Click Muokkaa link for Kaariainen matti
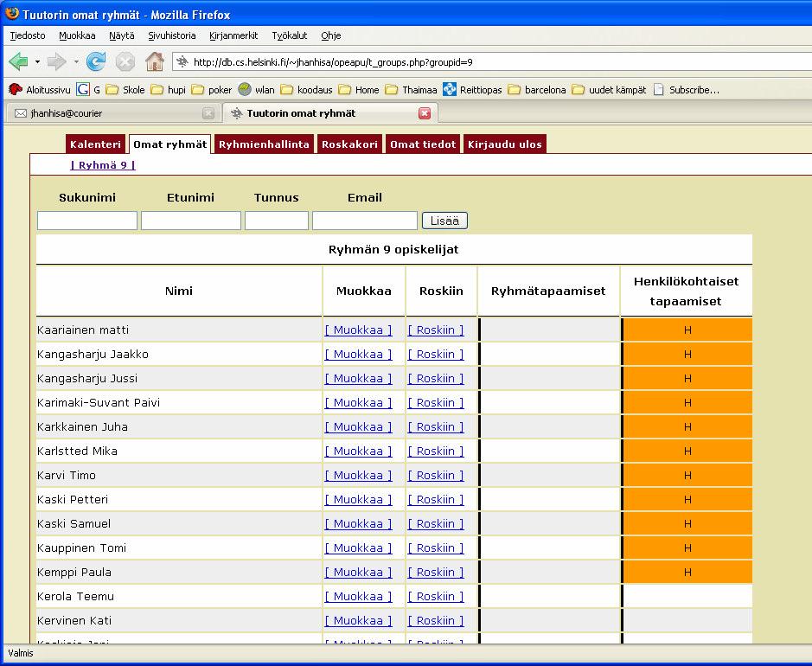Image resolution: width=812 pixels, height=666 pixels. click(358, 330)
